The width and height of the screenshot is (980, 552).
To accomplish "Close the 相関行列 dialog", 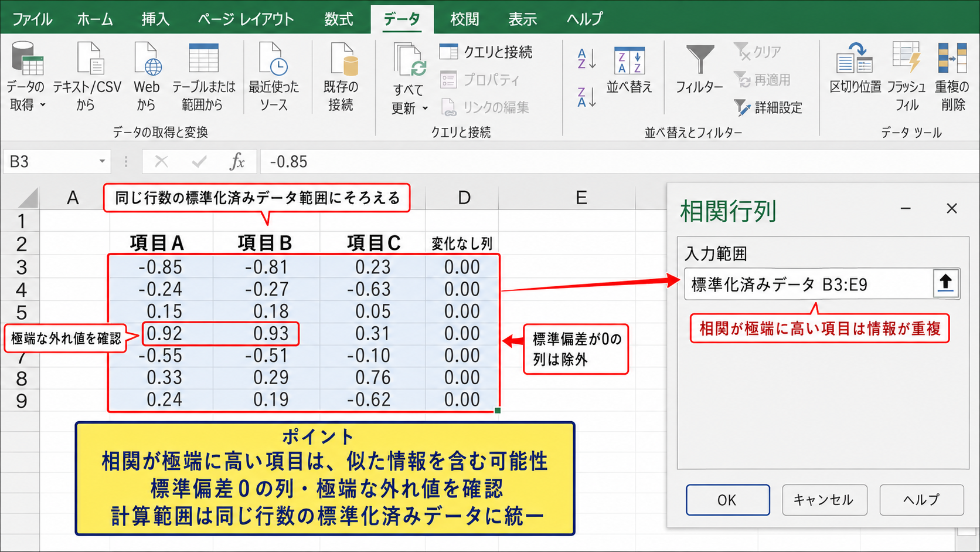I will point(952,209).
